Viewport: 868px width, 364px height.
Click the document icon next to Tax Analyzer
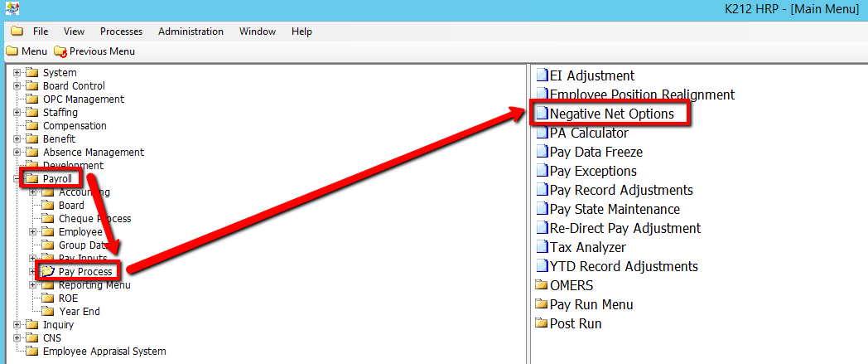click(x=542, y=247)
